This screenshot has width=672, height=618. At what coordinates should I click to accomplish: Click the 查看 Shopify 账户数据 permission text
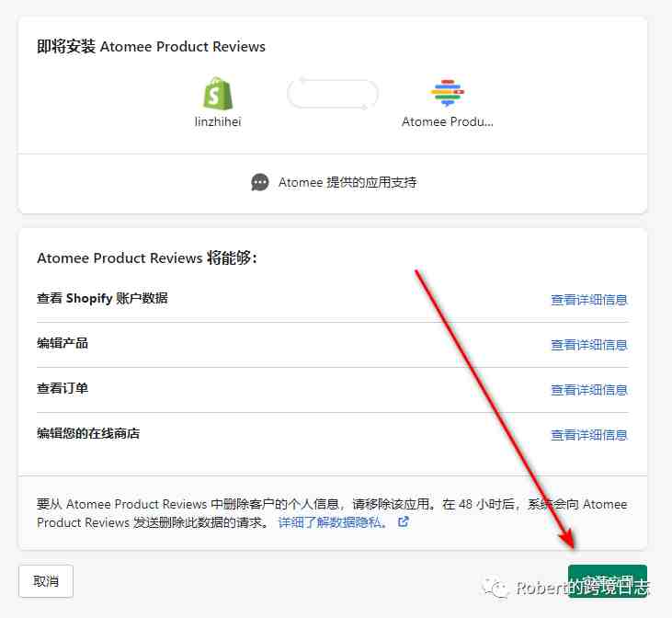[x=102, y=298]
